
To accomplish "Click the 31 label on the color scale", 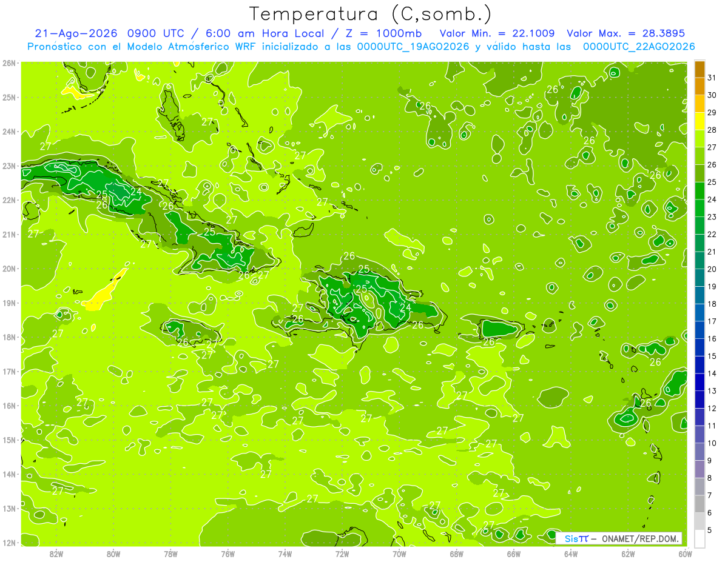I will tap(712, 78).
